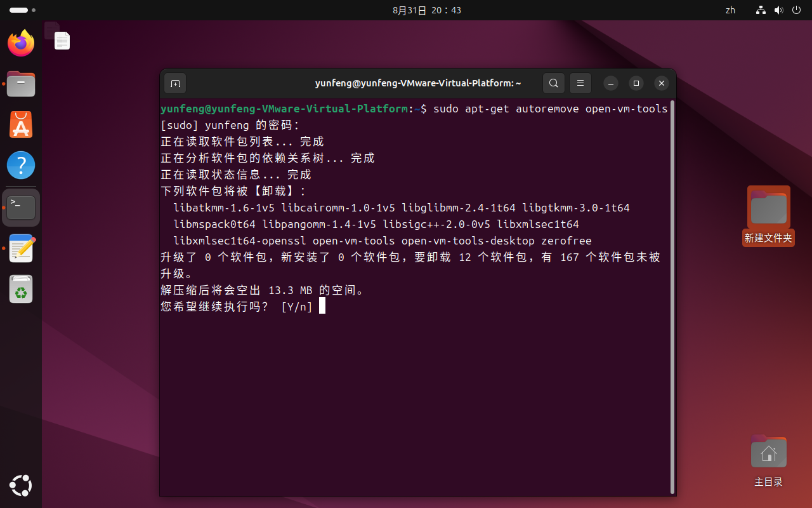
Task: Select the text document on desktop
Action: 62,41
